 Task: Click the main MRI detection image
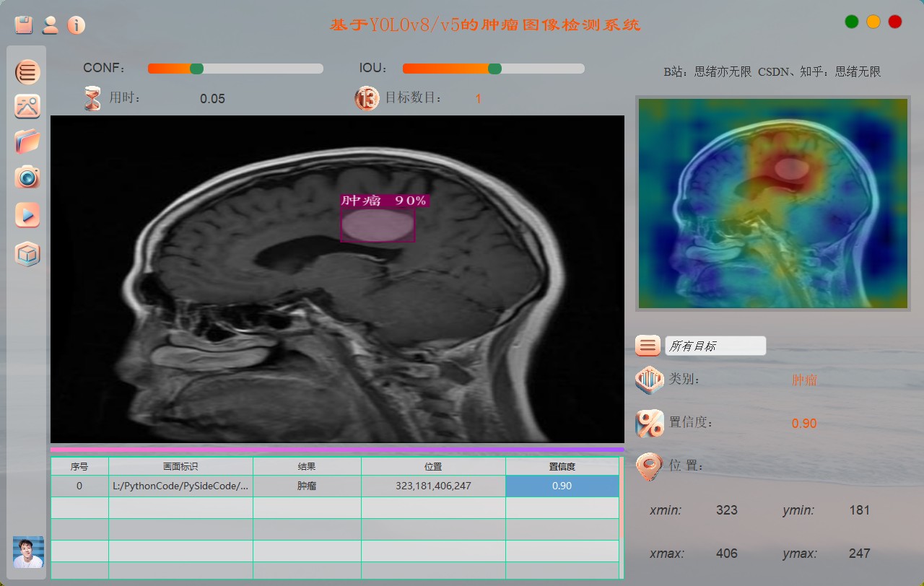tap(337, 279)
